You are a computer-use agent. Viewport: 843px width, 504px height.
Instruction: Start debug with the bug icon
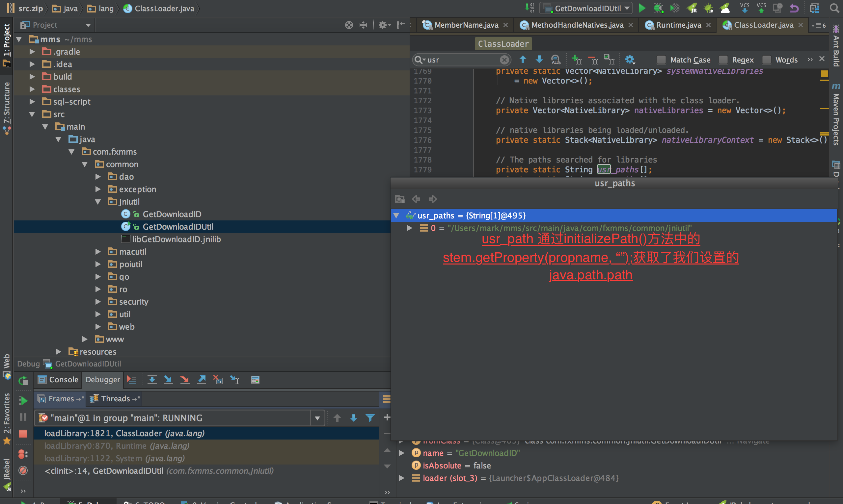[x=658, y=8]
